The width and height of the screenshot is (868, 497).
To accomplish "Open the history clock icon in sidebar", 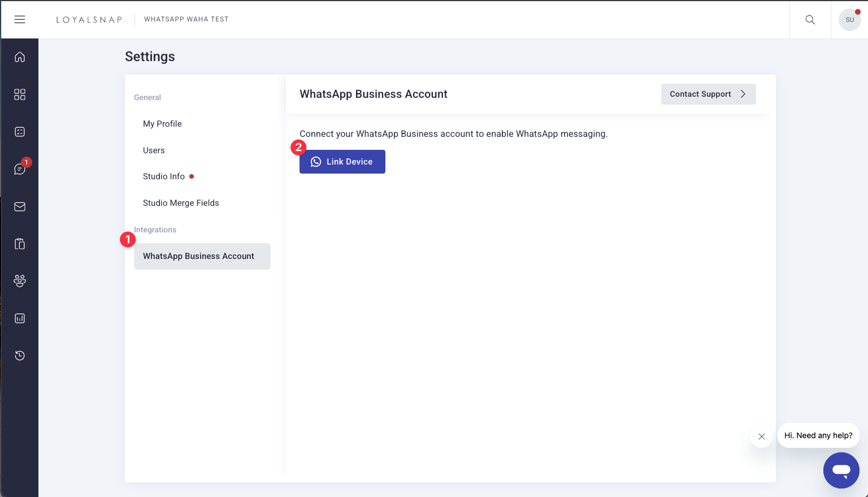I will [20, 356].
